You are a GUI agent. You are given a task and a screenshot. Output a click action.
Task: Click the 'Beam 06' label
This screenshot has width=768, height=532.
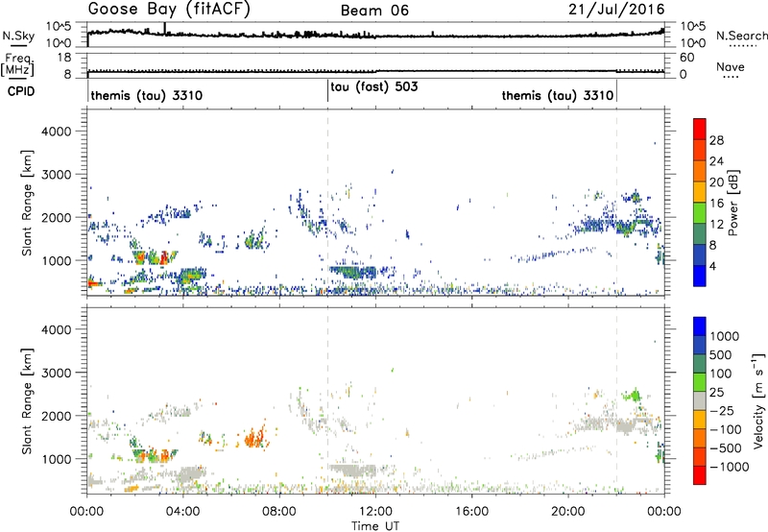click(x=374, y=11)
